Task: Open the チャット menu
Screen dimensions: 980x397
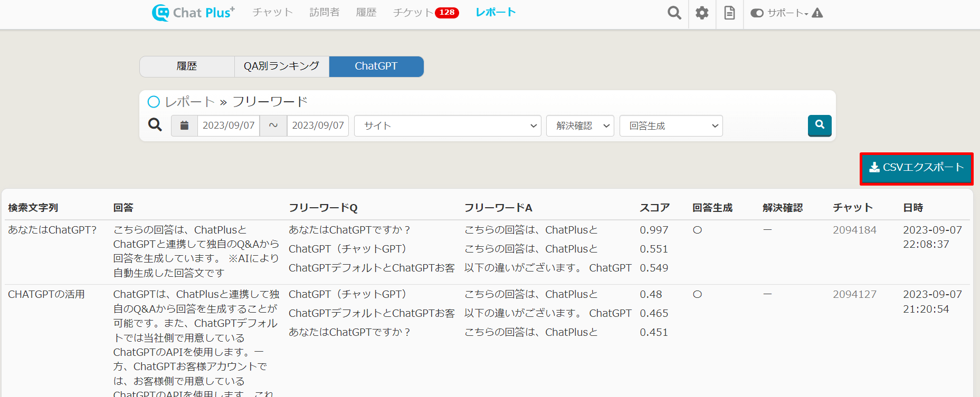Action: pos(272,12)
